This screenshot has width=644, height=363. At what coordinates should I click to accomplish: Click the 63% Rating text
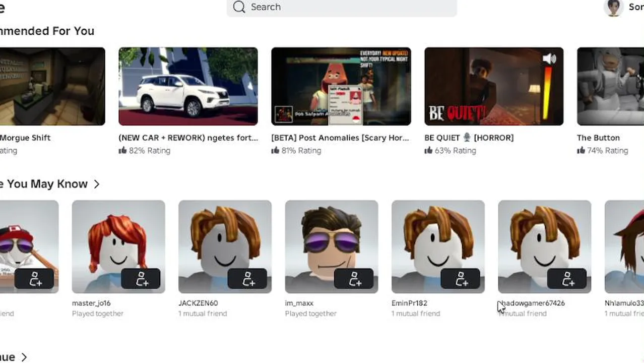click(x=456, y=150)
